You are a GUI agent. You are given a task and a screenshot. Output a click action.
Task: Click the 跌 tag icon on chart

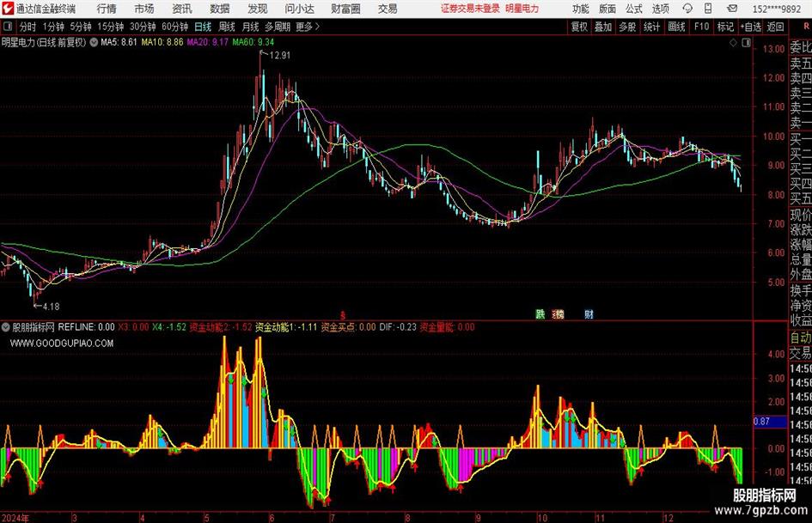[540, 313]
